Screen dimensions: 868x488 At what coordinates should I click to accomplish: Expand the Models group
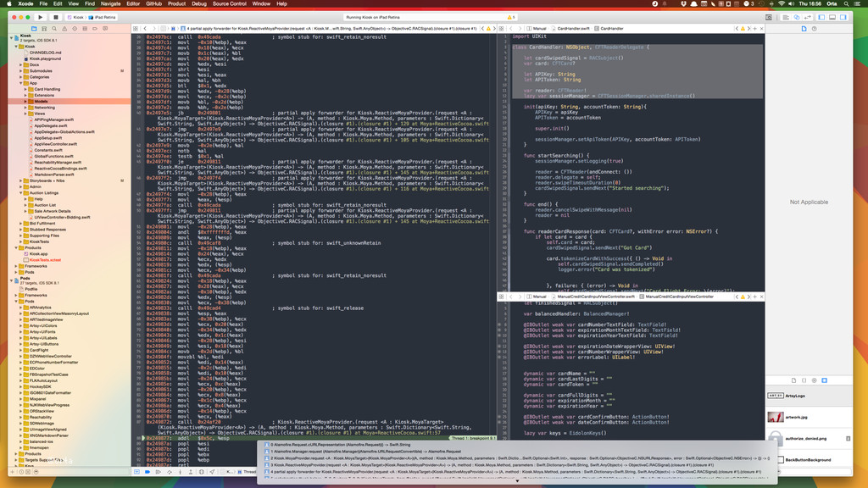click(x=25, y=102)
